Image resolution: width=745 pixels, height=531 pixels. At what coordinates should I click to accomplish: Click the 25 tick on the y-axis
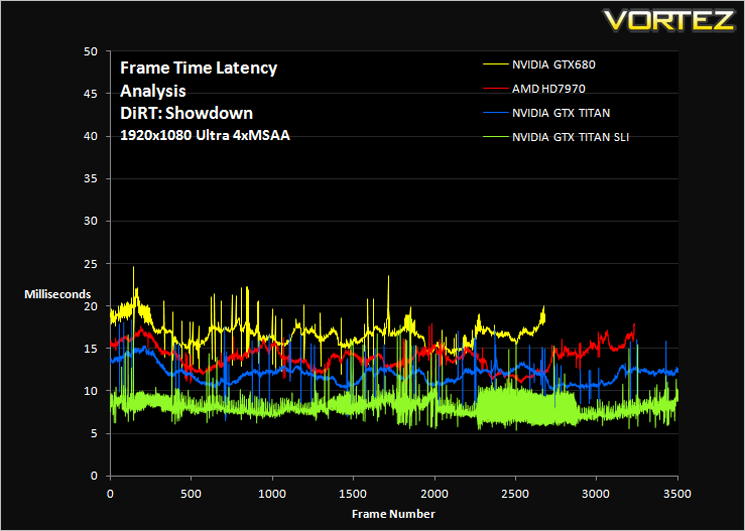96,264
